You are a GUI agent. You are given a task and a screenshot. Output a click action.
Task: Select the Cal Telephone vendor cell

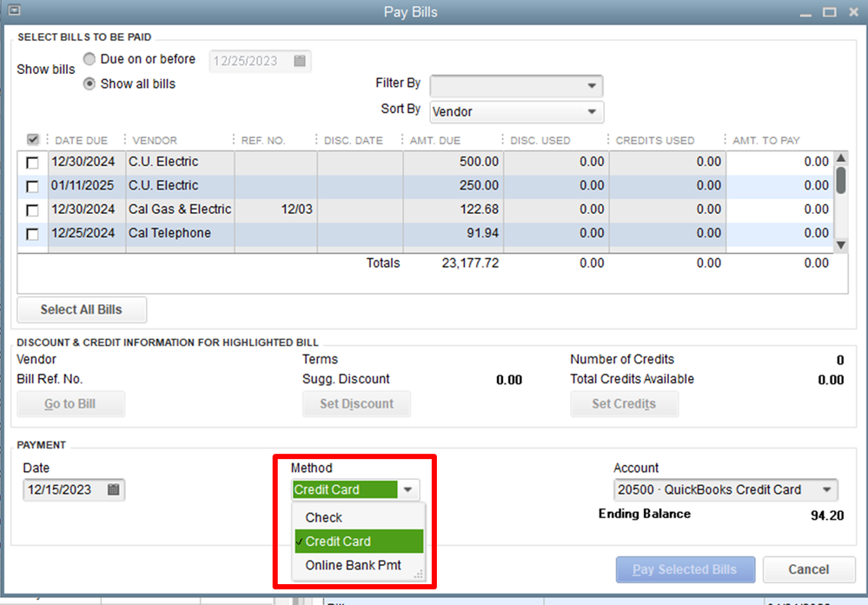click(x=180, y=233)
